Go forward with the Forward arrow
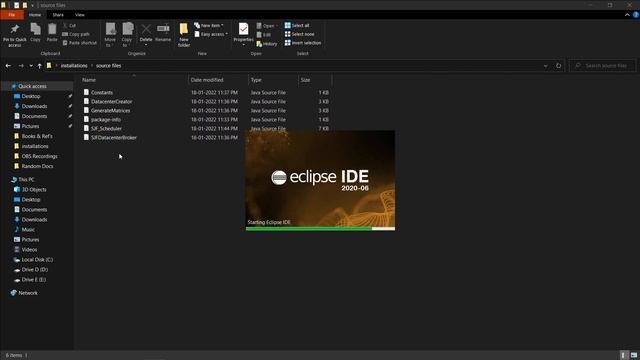Viewport: 640px width, 360px height. [x=21, y=66]
